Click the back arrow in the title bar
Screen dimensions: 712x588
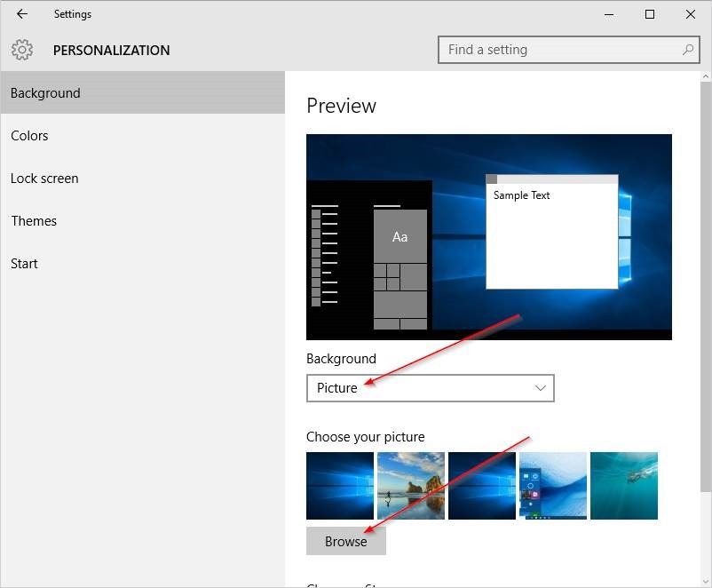tap(21, 14)
